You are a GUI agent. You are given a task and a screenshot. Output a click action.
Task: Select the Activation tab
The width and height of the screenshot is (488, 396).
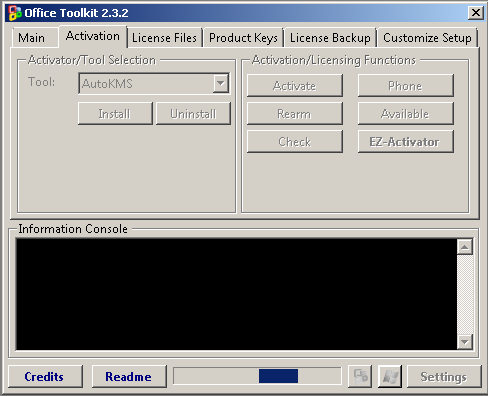pos(93,36)
